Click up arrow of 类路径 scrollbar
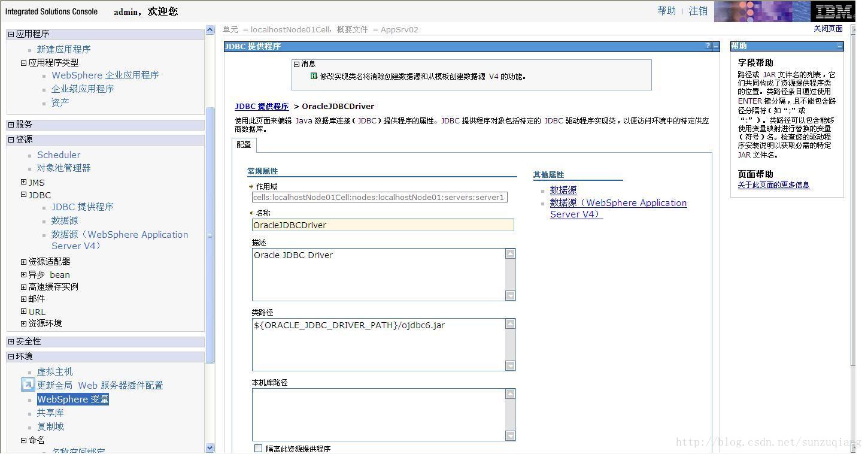868x454 pixels. (x=510, y=324)
